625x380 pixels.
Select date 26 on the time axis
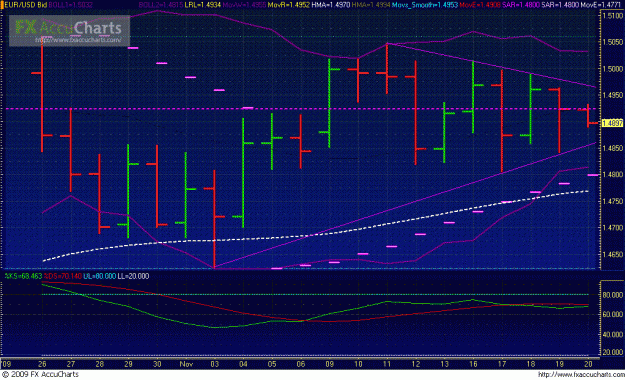click(x=42, y=364)
